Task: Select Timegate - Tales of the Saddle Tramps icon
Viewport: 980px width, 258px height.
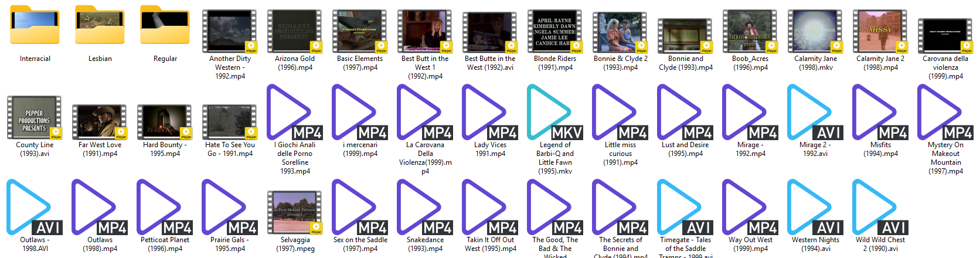Action: coord(685,207)
